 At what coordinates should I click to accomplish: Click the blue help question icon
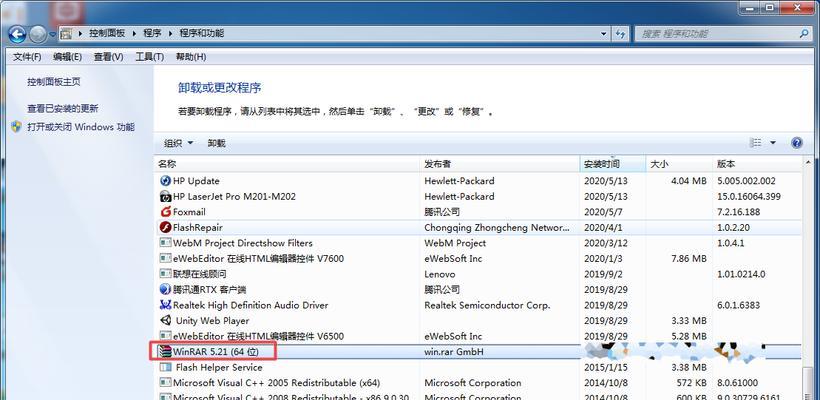click(796, 143)
